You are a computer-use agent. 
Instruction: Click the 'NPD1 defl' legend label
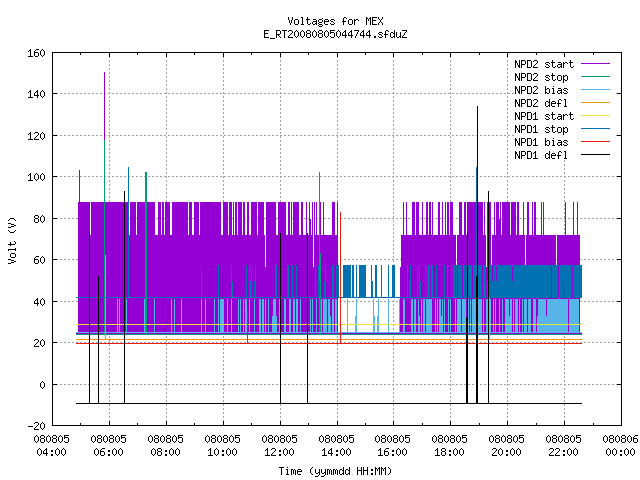pos(541,156)
